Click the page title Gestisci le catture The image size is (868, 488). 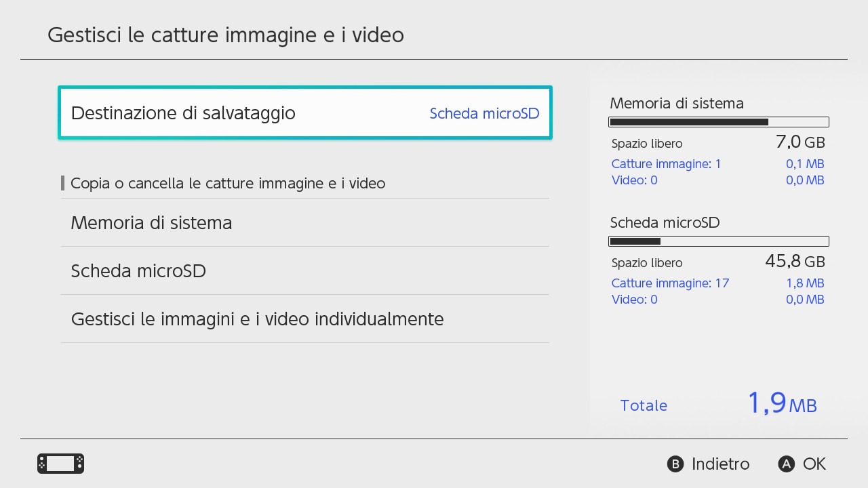pos(225,35)
